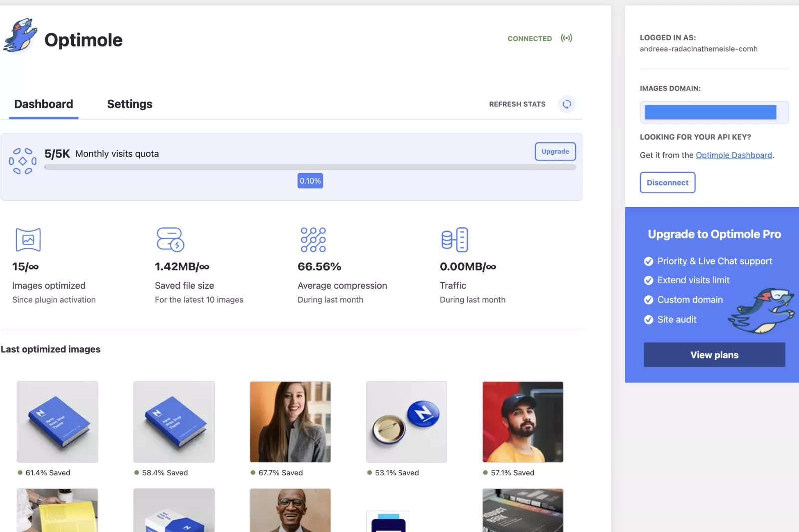Click the Optimole bird logo
This screenshot has width=799, height=532.
pyautogui.click(x=20, y=36)
